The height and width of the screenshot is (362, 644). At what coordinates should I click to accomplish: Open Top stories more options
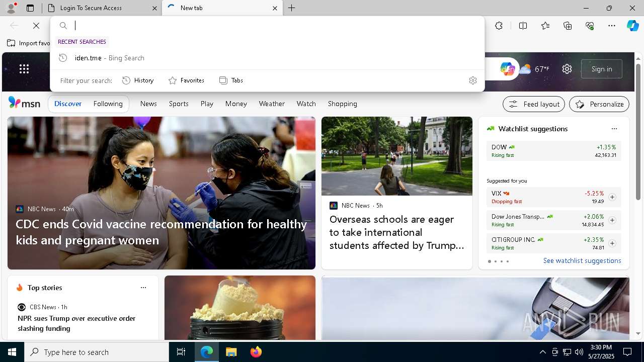[143, 288]
